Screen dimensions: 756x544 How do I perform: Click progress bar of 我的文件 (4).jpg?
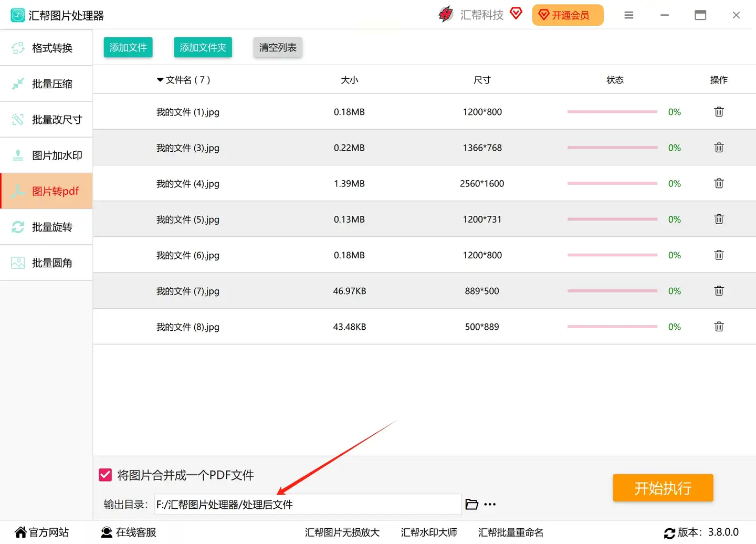612,183
